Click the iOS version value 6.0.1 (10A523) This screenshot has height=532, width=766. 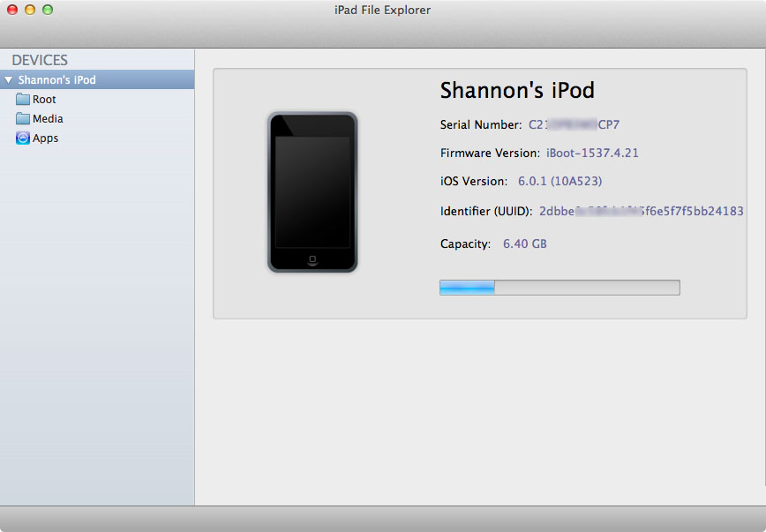pos(559,181)
